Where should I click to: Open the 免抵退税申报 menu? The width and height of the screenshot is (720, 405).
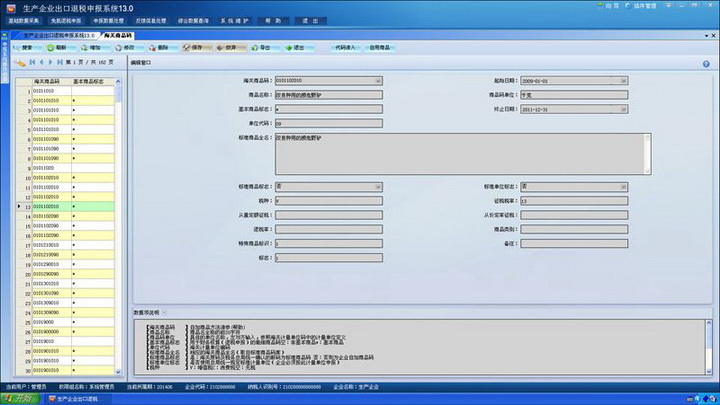click(x=66, y=21)
